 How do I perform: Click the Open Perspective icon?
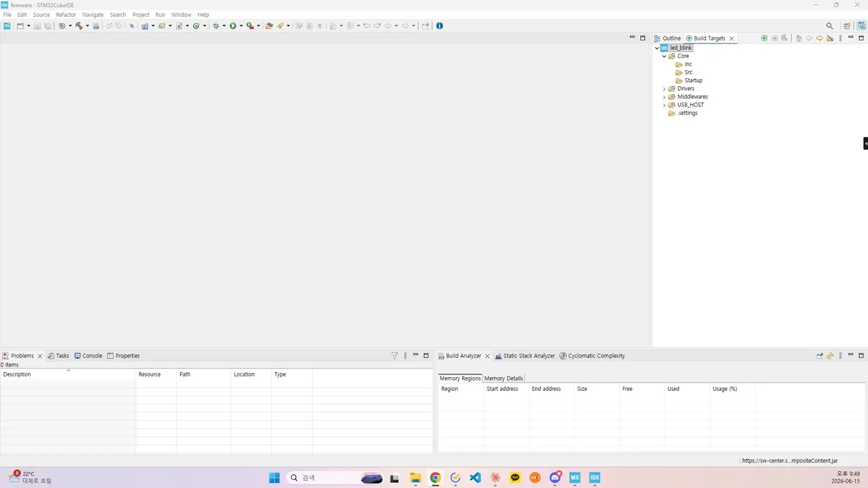pyautogui.click(x=847, y=26)
